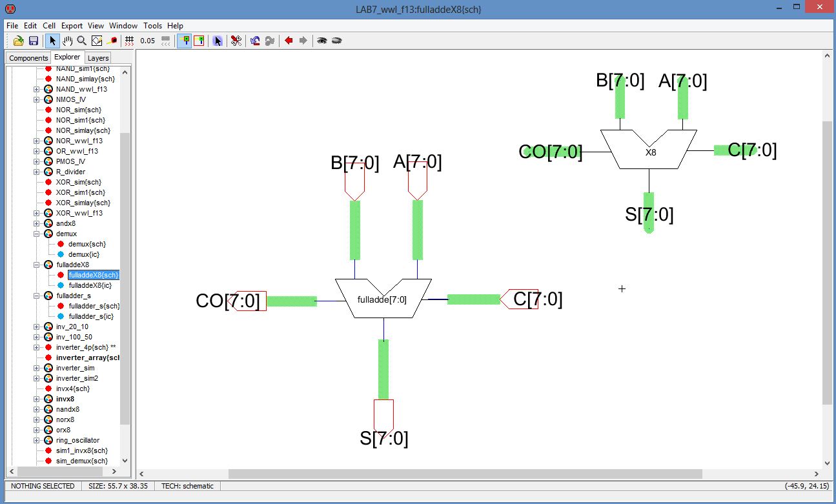This screenshot has height=504, width=836.
Task: Open Preferences with the wrench-screwdriver icon
Action: 236,41
